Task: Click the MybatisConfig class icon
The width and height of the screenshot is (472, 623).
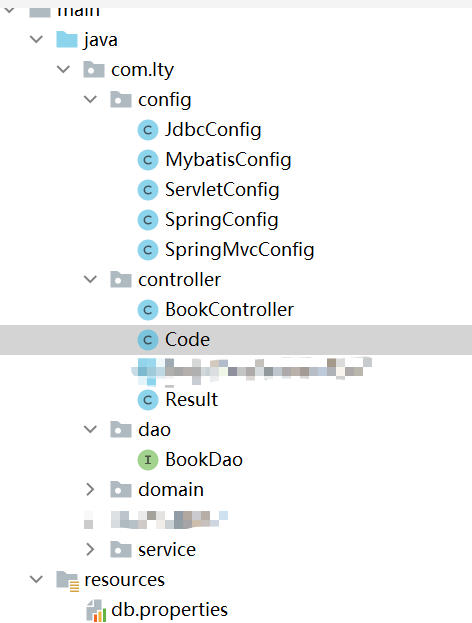Action: click(x=148, y=160)
